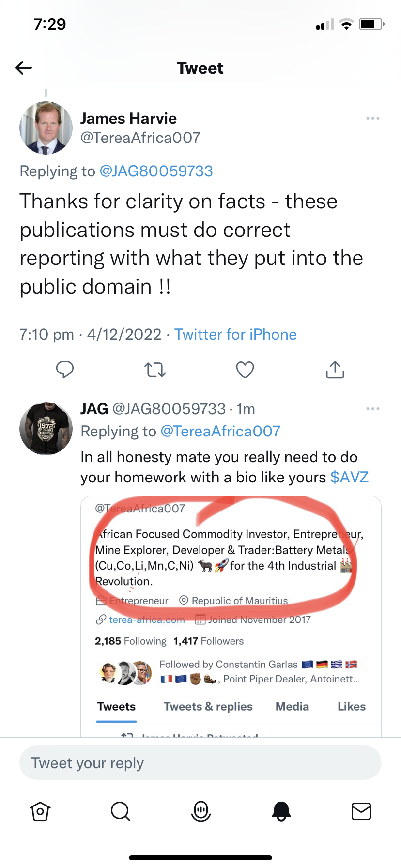Screen dimensions: 401x868
Task: Tap the back arrow icon
Action: (24, 68)
